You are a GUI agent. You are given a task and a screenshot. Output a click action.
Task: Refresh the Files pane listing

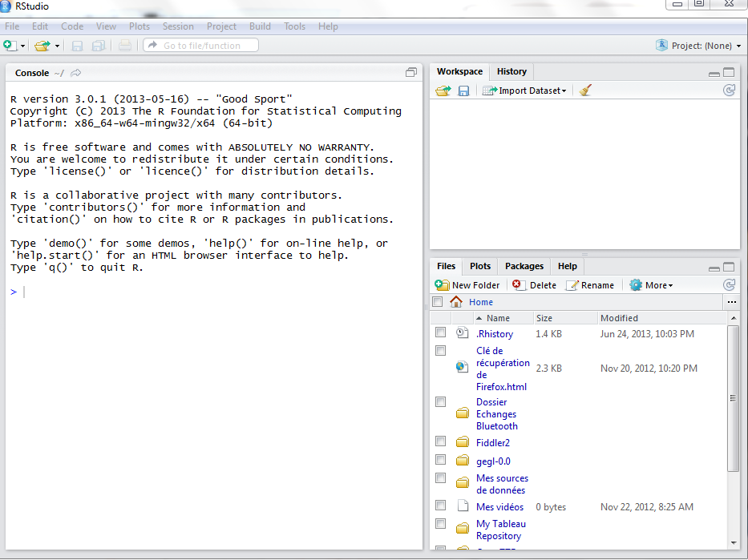[x=729, y=285]
